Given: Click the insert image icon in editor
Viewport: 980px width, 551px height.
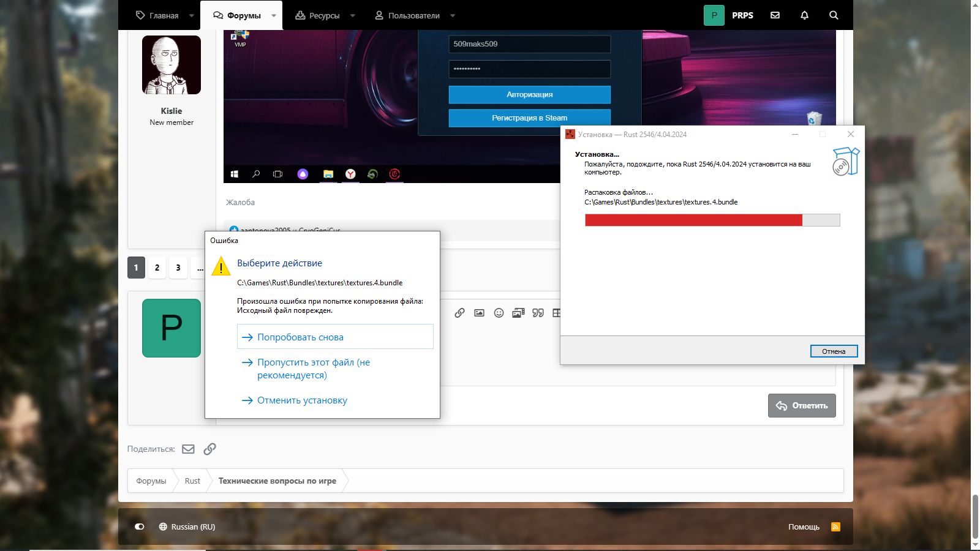Looking at the screenshot, I should [479, 313].
